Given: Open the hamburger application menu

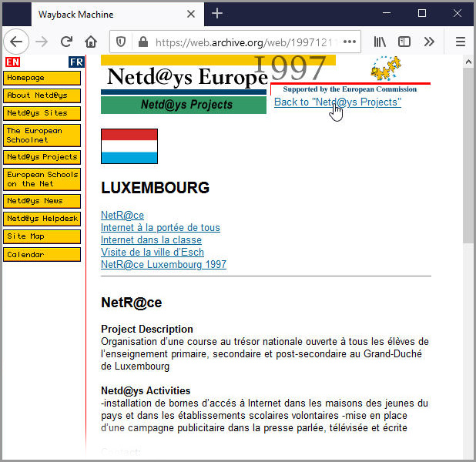Looking at the screenshot, I should (461, 42).
